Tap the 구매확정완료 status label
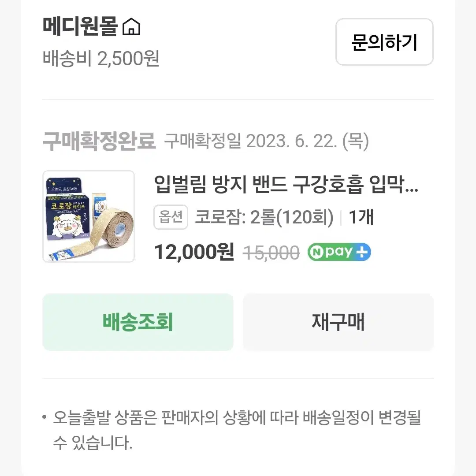The width and height of the screenshot is (476, 476). [x=99, y=141]
